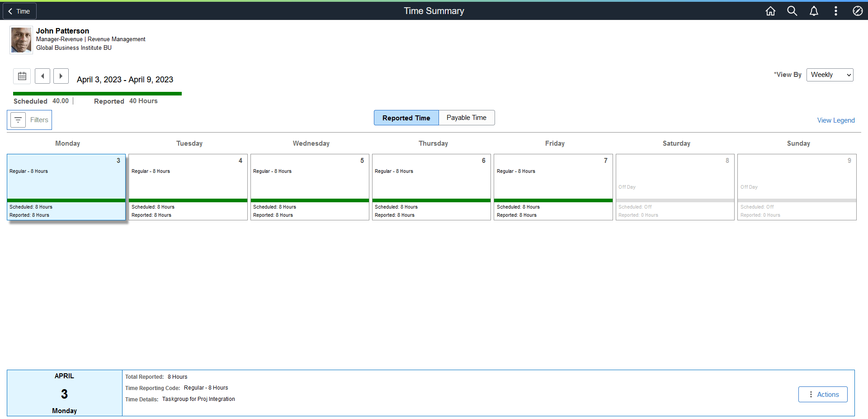Open the vertical dots Actions menu in header
Image resolution: width=868 pixels, height=419 pixels.
835,11
